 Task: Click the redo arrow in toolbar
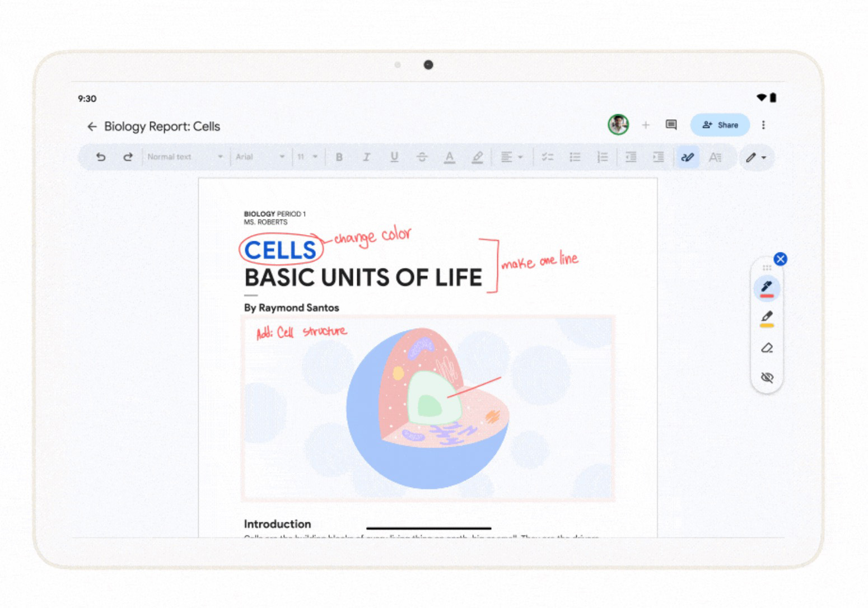[128, 157]
